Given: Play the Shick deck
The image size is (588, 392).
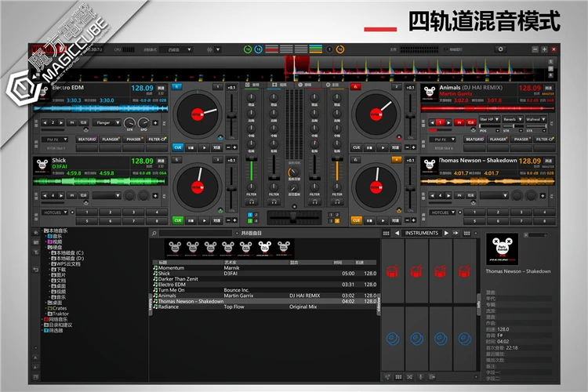Looking at the screenshot, I should tap(204, 220).
